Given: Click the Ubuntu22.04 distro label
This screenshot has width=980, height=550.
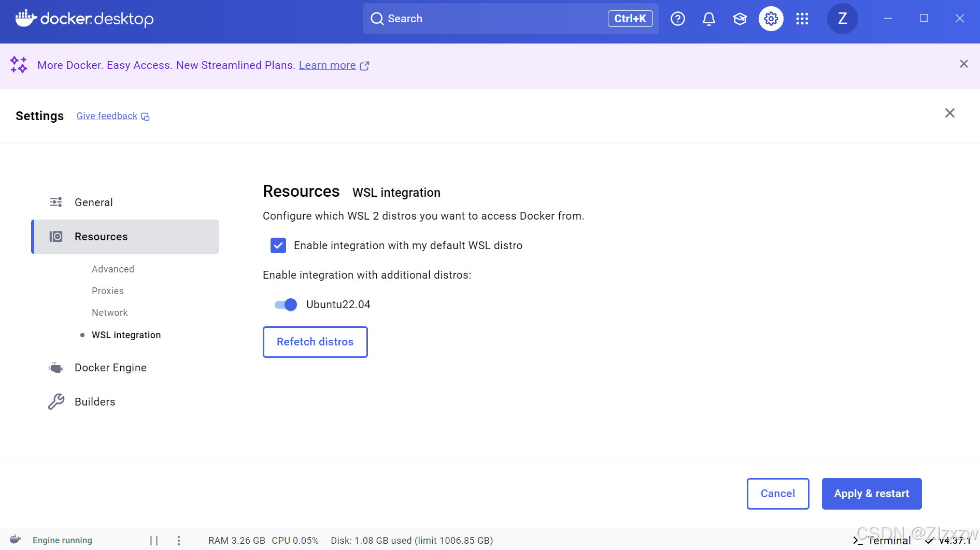Looking at the screenshot, I should tap(338, 305).
